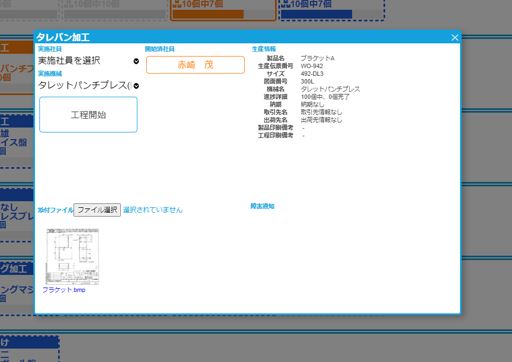This screenshot has height=362, width=512.
Task: Click the 障害通知 heading
Action: click(x=262, y=206)
